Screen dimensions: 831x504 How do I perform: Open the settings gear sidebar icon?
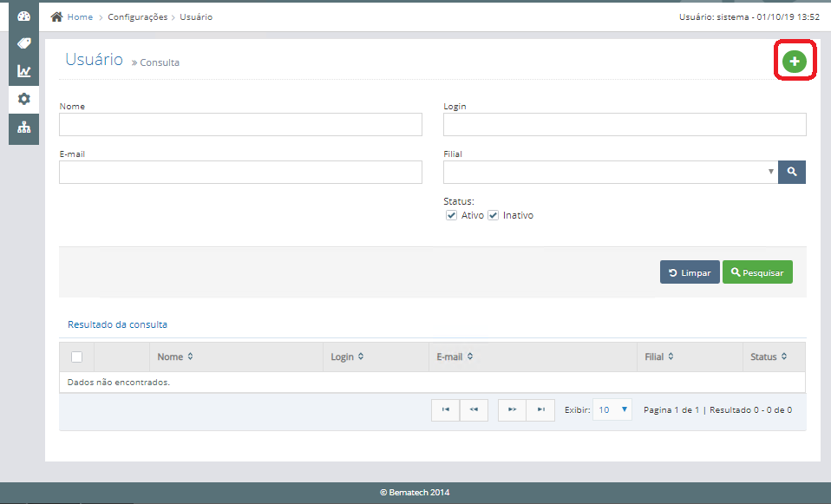coord(23,99)
